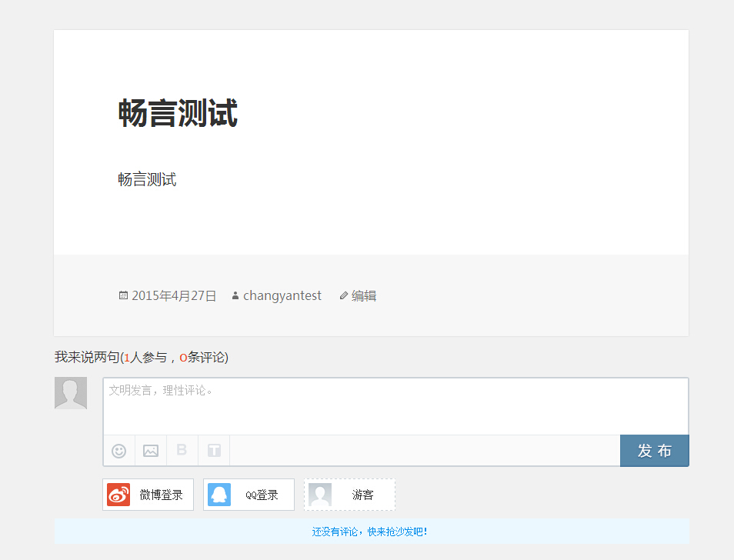
Task: Toggle bold text formatting
Action: [182, 450]
